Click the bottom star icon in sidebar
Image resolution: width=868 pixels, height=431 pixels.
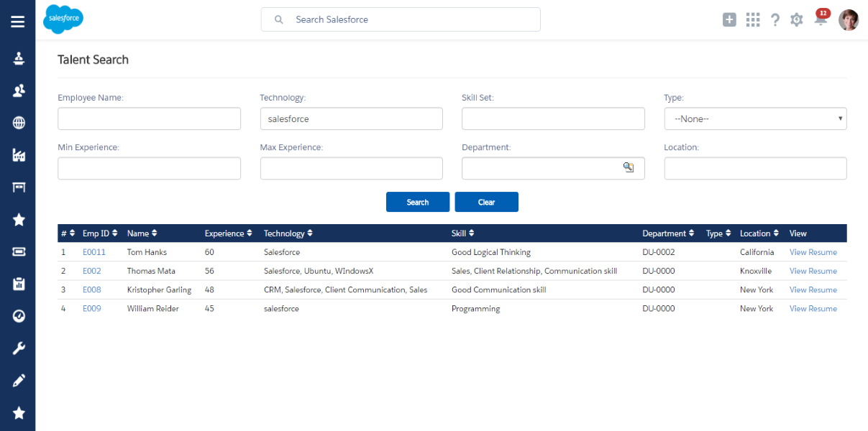click(19, 413)
